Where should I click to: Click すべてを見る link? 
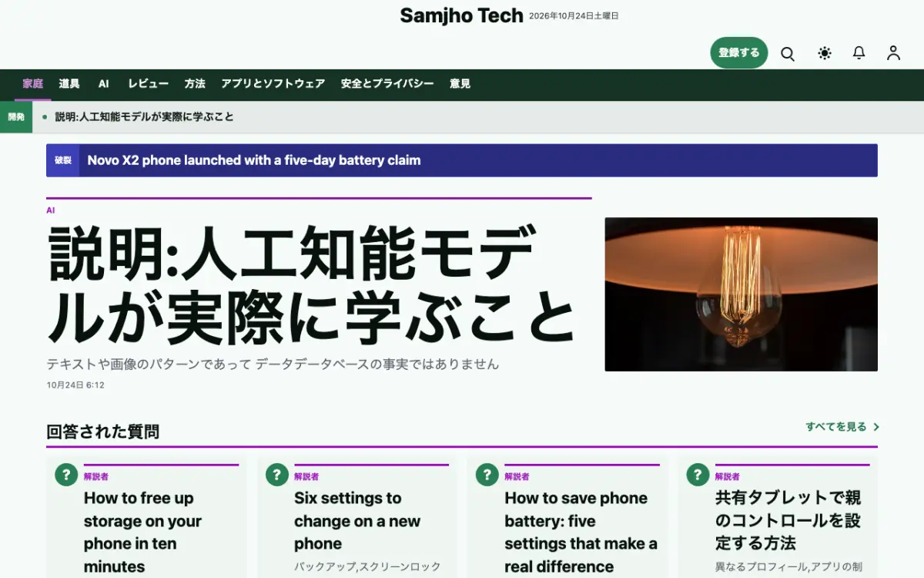click(x=836, y=427)
